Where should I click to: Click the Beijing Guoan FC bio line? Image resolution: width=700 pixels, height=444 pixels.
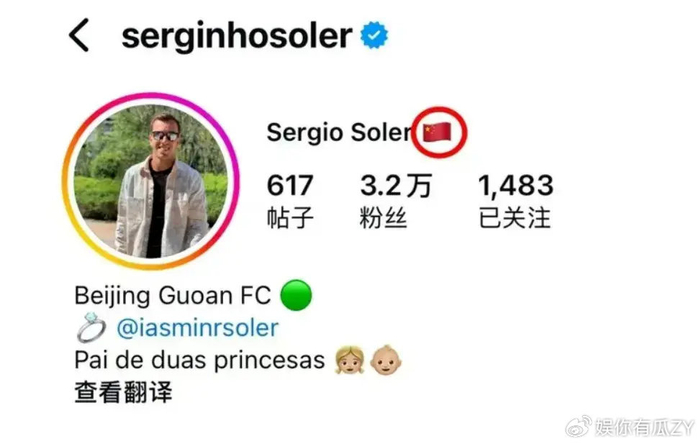click(x=172, y=296)
